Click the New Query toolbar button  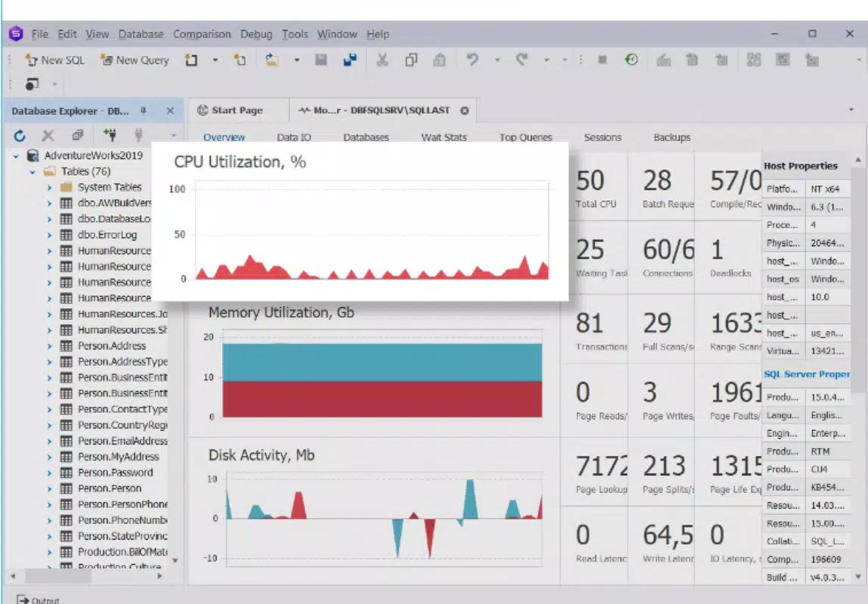coord(134,60)
